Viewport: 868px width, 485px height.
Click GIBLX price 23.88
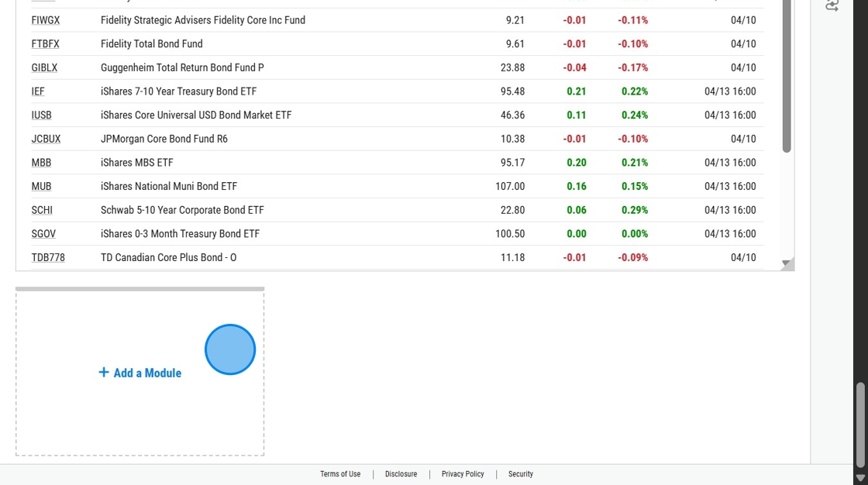click(512, 67)
